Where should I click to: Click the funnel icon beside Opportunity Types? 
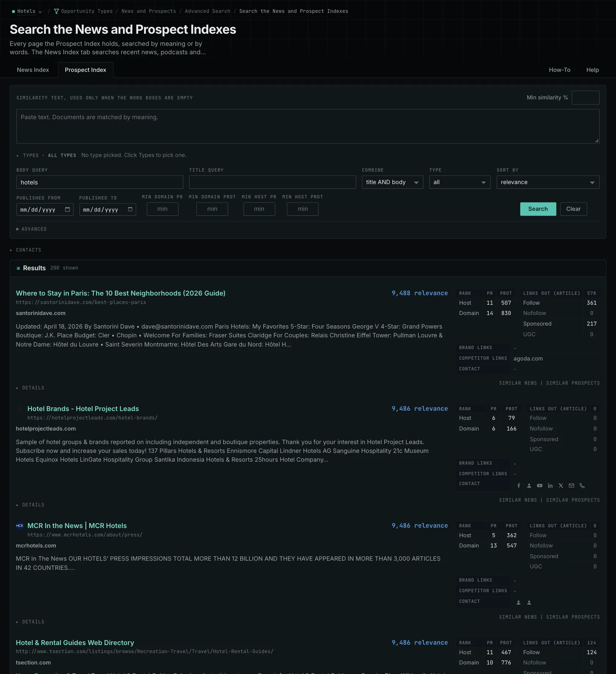coord(56,11)
